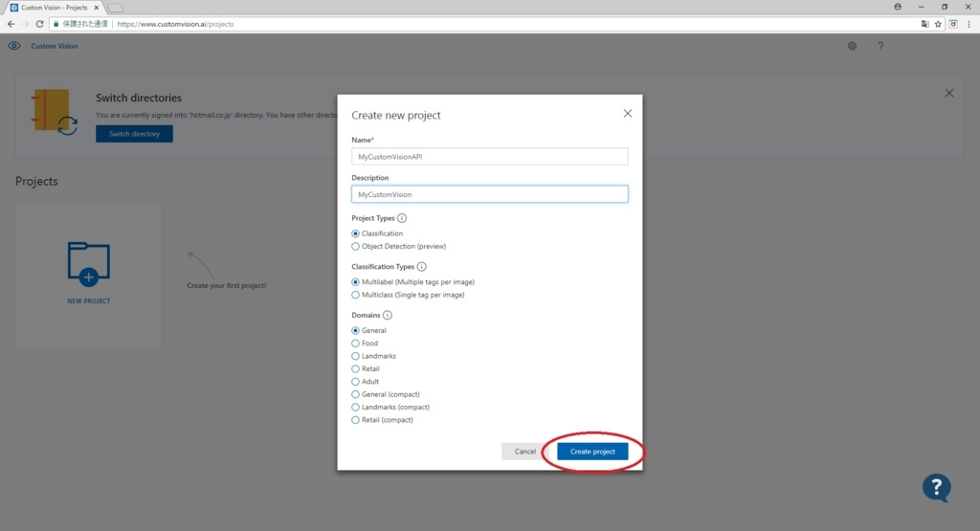Open the translate page icon
Screen dimensions: 980x531
pos(924,24)
